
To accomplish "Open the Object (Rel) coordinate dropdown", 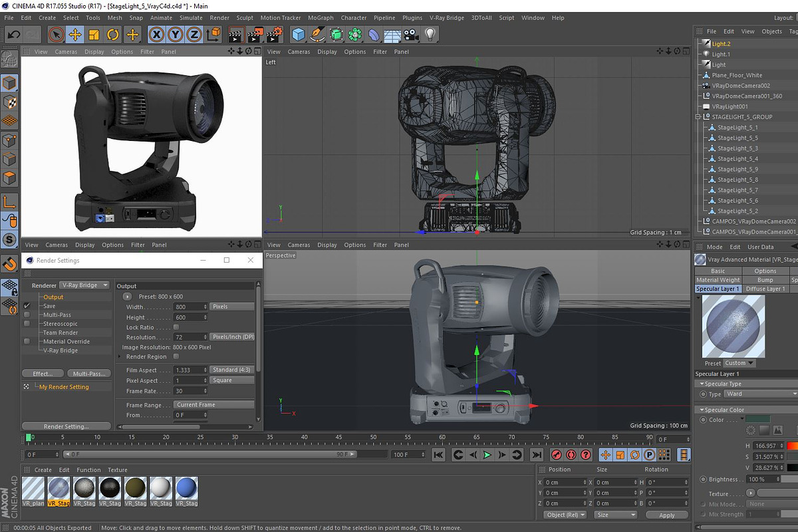I will point(565,515).
